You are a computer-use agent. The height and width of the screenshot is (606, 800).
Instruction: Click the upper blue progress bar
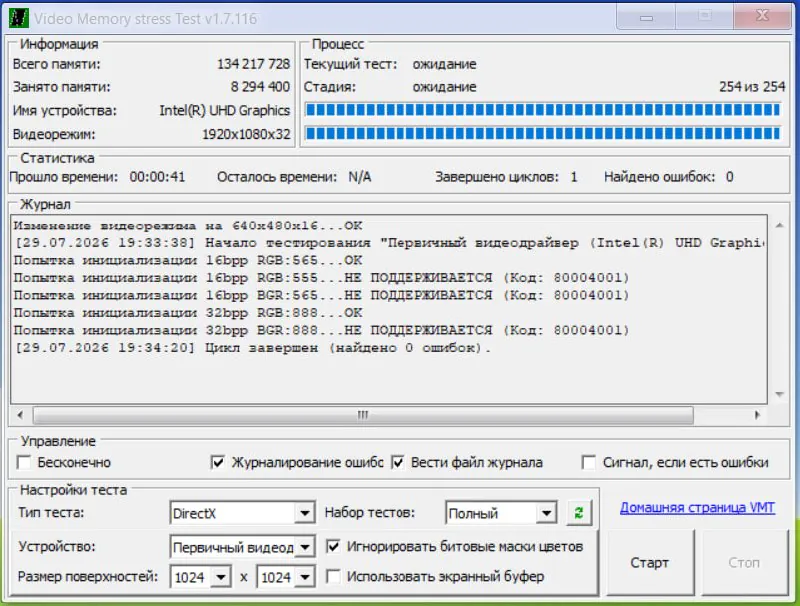click(x=542, y=110)
